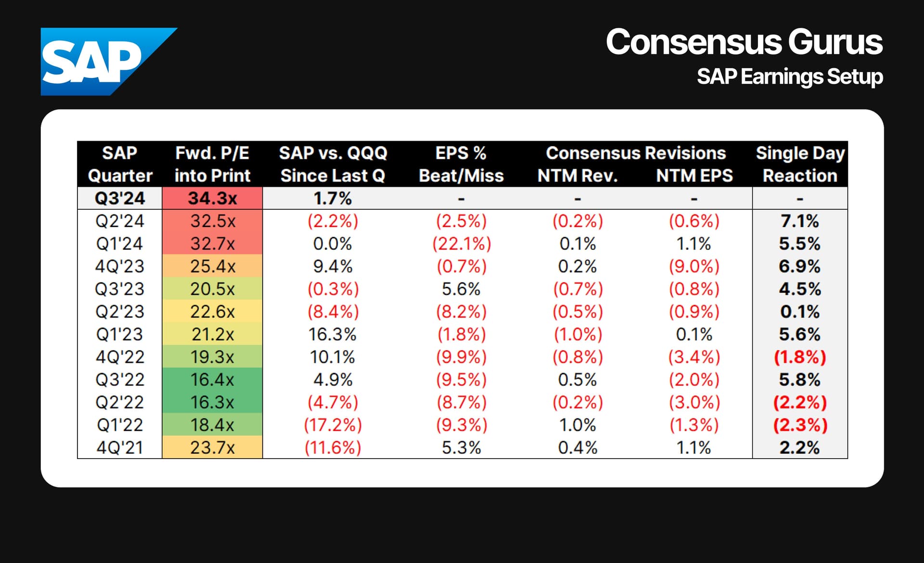The height and width of the screenshot is (563, 924).
Task: Click the (22.1%) EPS miss value
Action: (461, 243)
